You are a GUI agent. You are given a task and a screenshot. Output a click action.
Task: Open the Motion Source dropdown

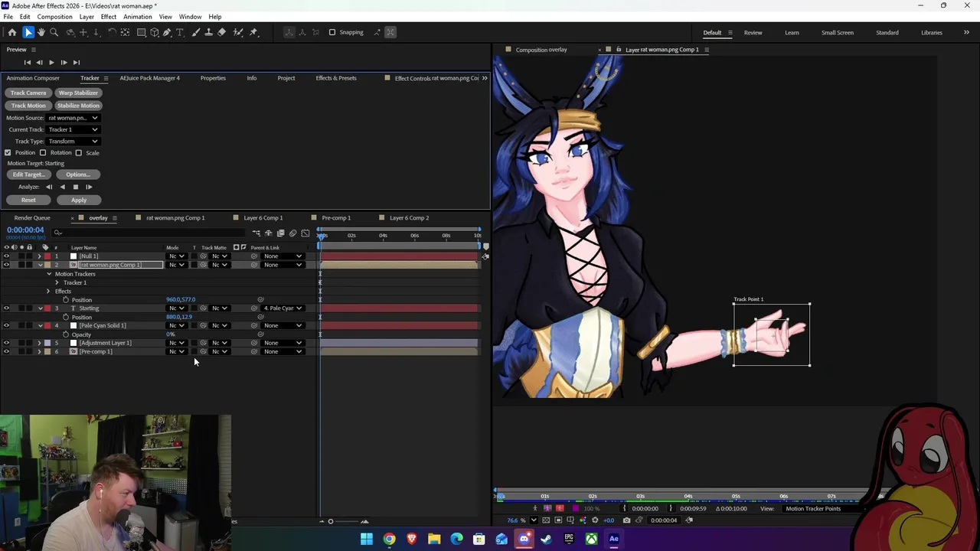pos(73,118)
